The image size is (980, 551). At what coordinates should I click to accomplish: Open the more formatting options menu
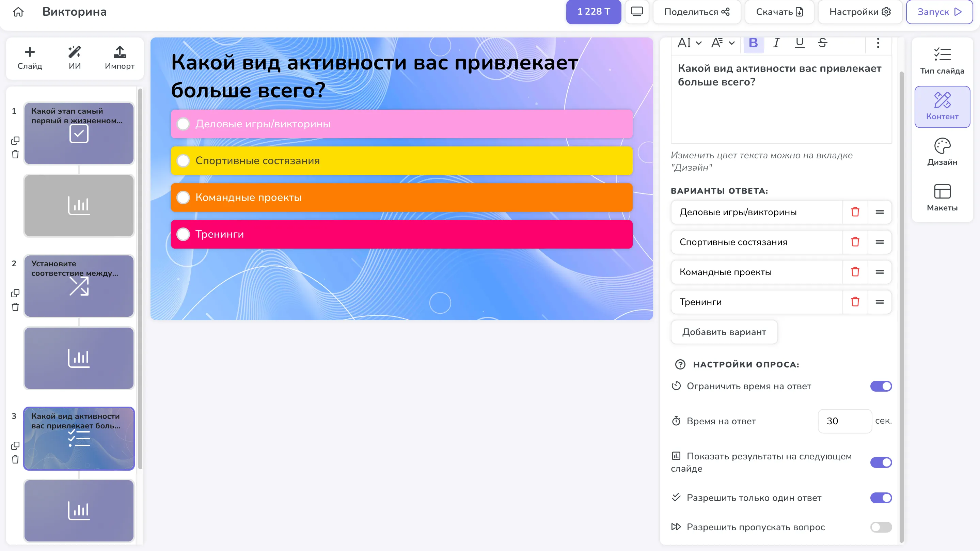tap(878, 43)
